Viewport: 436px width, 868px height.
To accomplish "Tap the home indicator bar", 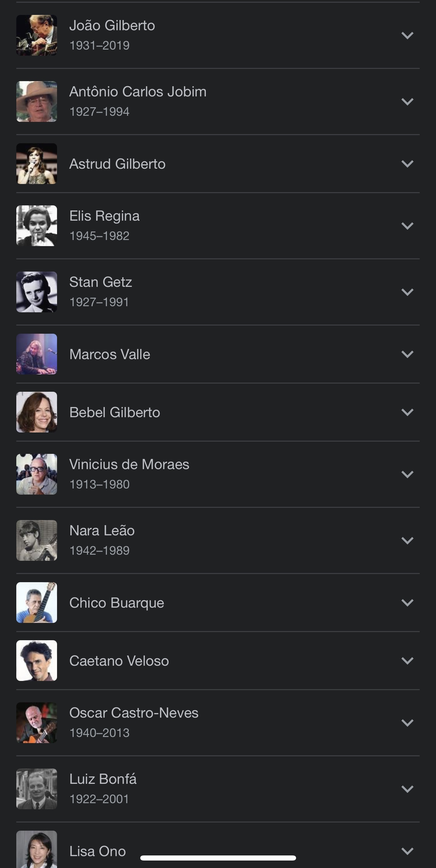I will coord(218,858).
